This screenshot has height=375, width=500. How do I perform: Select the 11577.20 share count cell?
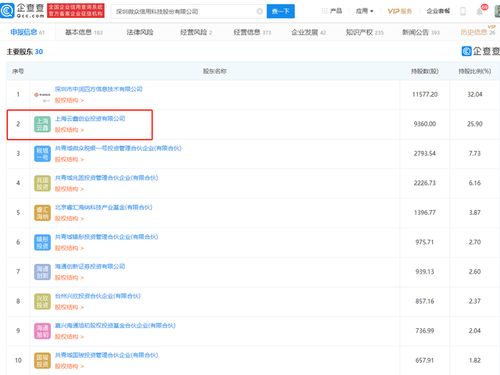point(425,94)
